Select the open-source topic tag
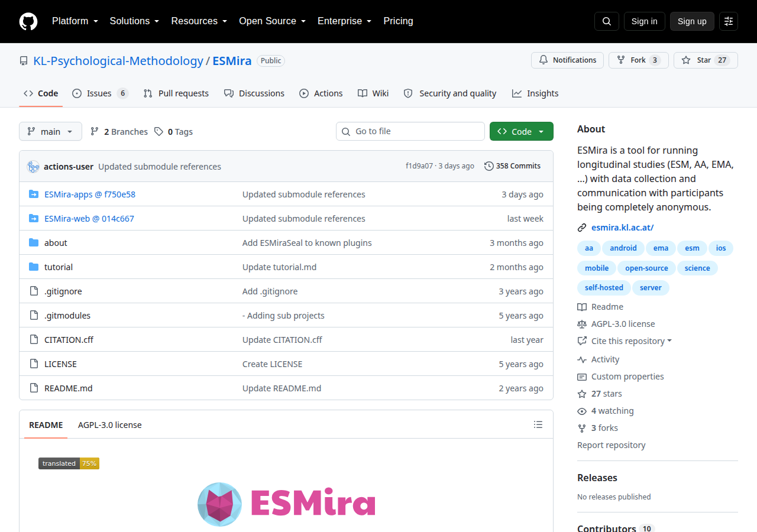Screen dimensions: 757x532 (646, 268)
